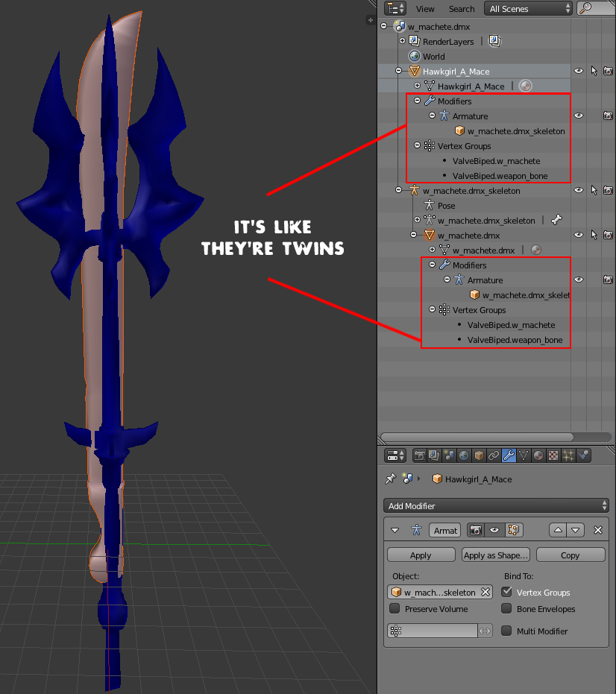Click the Hawkgirl_A_Mace object mesh icon in outliner
The image size is (616, 694).
coord(415,72)
